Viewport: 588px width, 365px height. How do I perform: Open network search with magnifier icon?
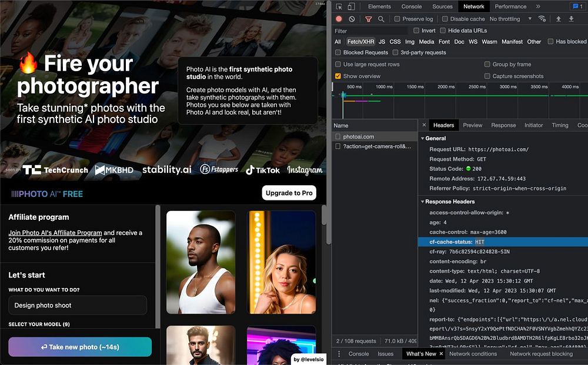coord(381,19)
